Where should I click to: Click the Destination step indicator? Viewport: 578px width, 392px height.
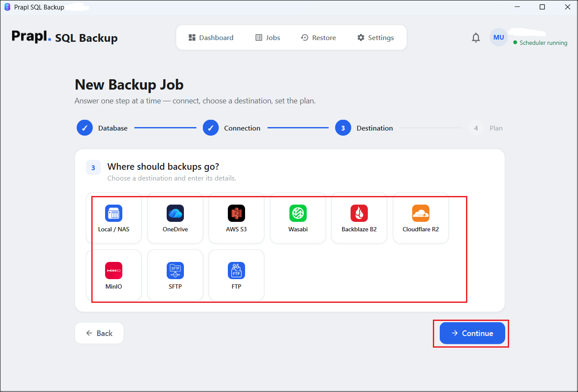click(x=364, y=128)
